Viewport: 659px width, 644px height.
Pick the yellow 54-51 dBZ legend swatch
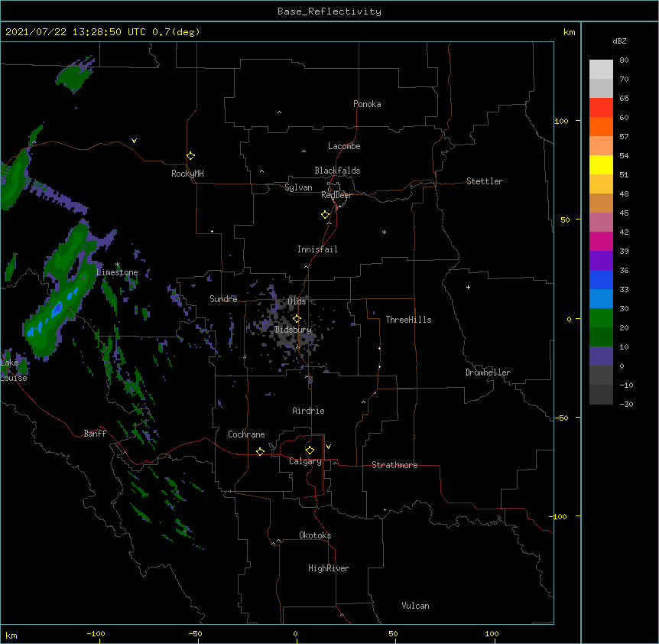(601, 164)
